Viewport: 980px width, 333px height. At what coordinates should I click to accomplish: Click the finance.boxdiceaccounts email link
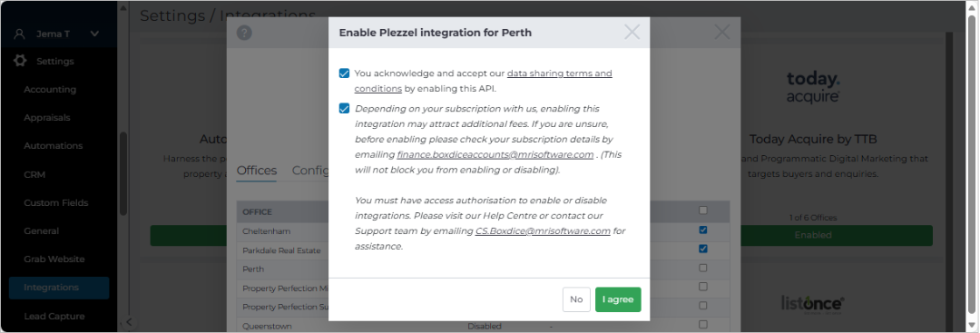(x=495, y=154)
